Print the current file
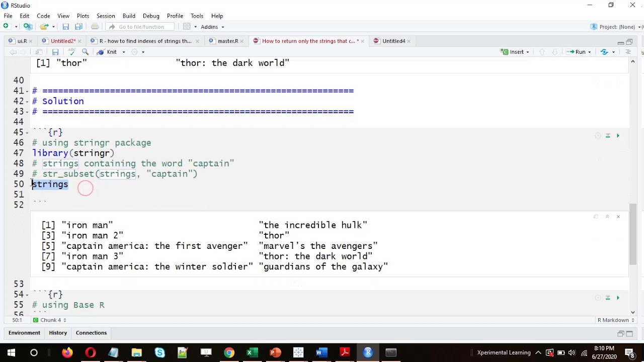The width and height of the screenshot is (644, 362). coord(95,27)
